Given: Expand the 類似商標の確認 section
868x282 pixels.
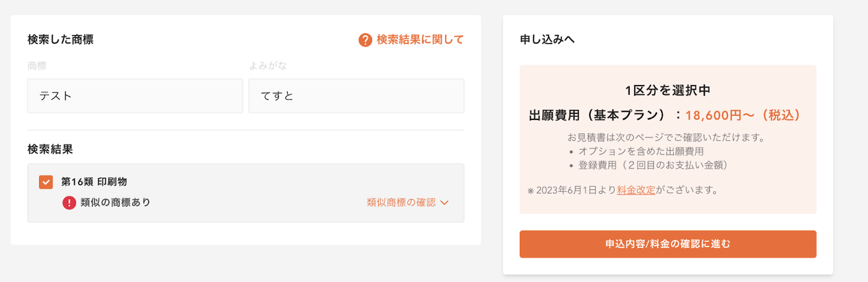Looking at the screenshot, I should click(x=401, y=202).
